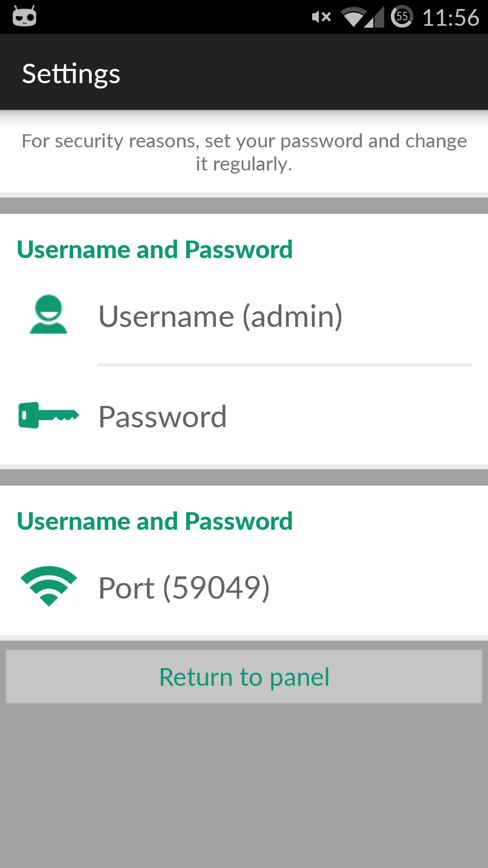
Task: Tap the muted speaker status icon
Action: click(321, 17)
